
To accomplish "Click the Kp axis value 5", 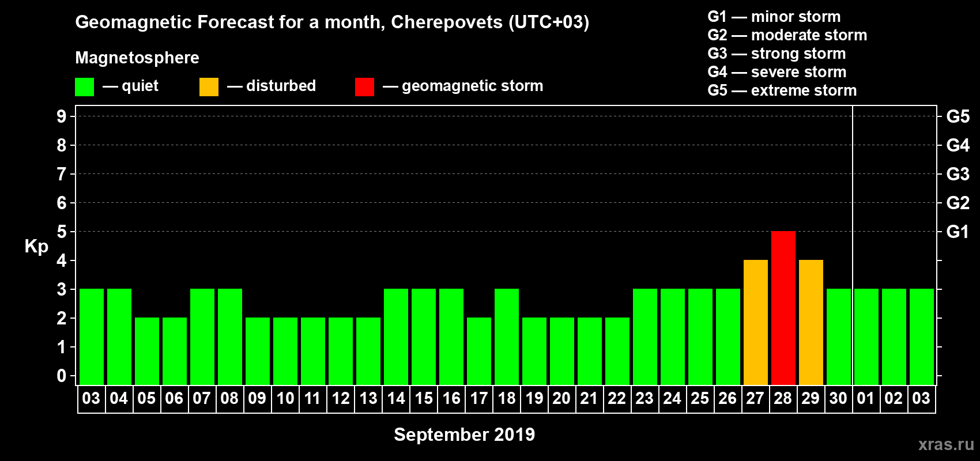I will [x=62, y=232].
